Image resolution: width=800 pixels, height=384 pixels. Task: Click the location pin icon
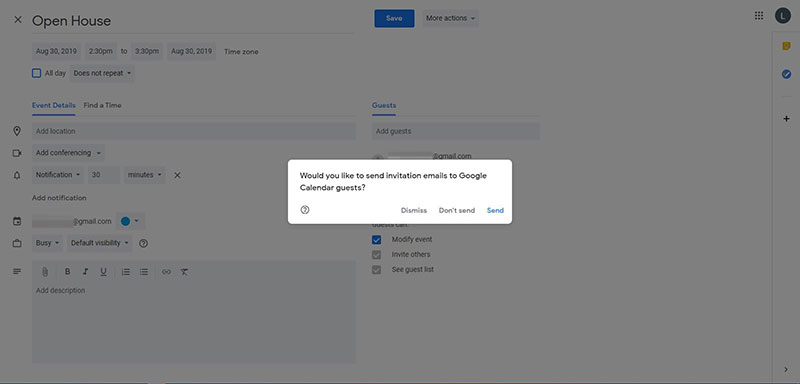(x=17, y=131)
